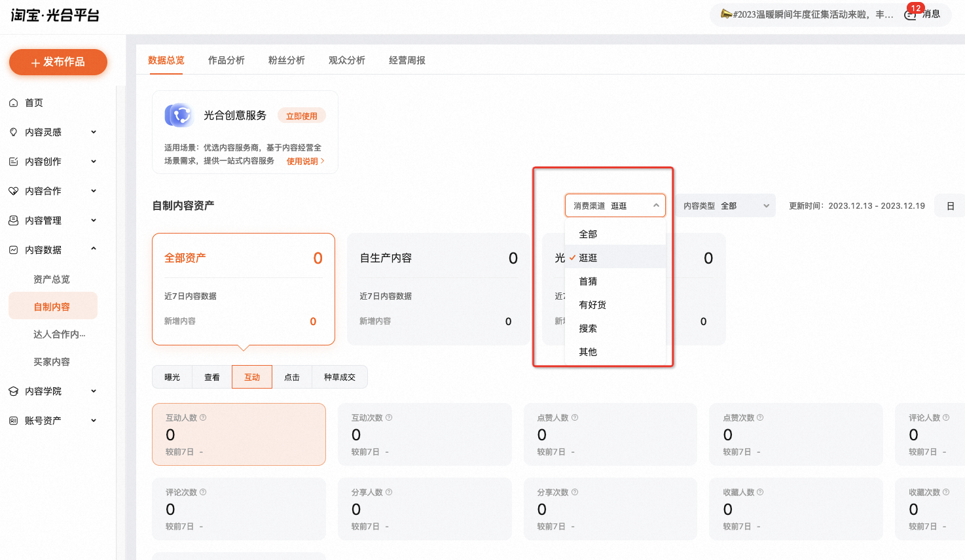Expand the 内容合作 sidebar section
This screenshot has width=965, height=560.
[94, 191]
